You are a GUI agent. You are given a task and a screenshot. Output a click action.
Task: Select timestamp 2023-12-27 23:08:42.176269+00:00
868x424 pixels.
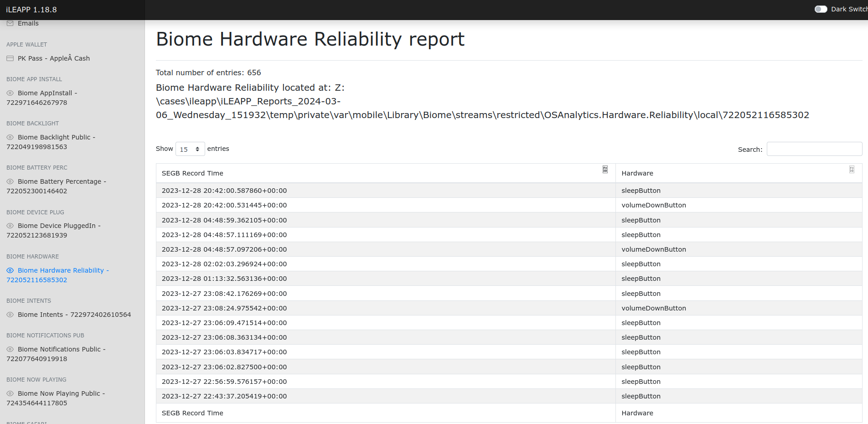coord(224,294)
